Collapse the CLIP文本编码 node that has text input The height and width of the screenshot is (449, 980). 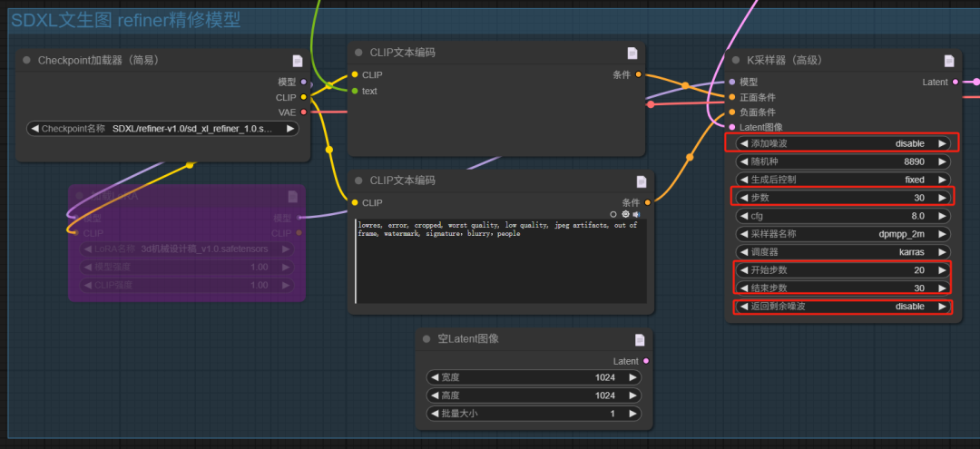[x=358, y=53]
